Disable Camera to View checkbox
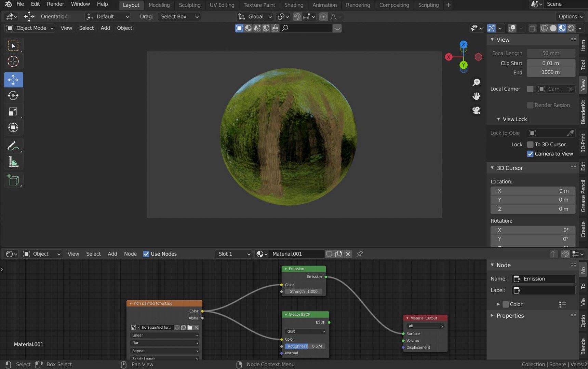The width and height of the screenshot is (588, 369). click(530, 154)
